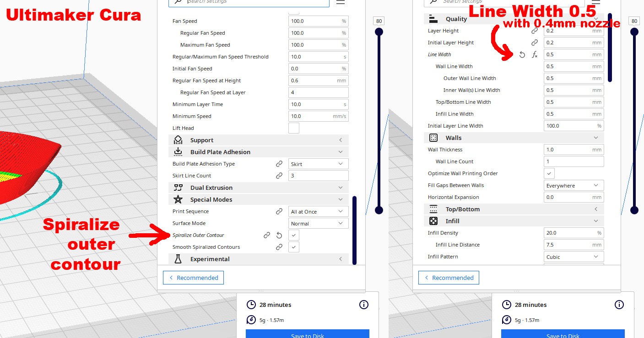The height and width of the screenshot is (338, 644).
Task: Uncheck the Spiralize Outer Contour checkbox
Action: [x=294, y=235]
